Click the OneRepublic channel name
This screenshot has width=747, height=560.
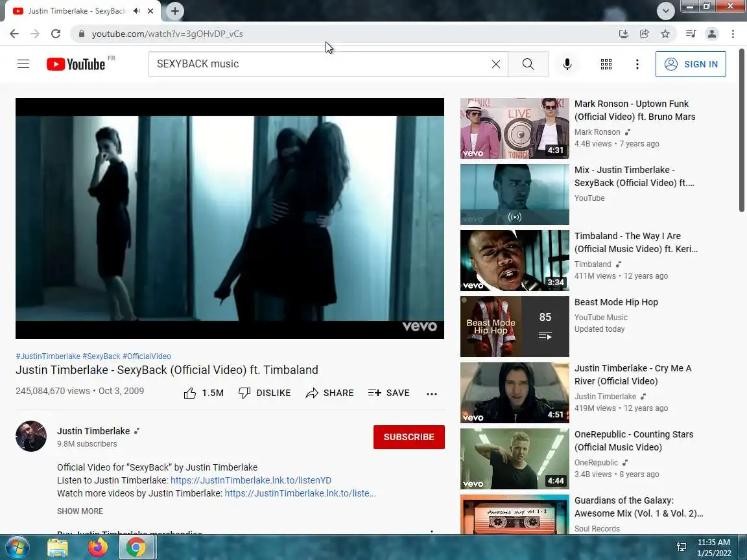click(596, 462)
